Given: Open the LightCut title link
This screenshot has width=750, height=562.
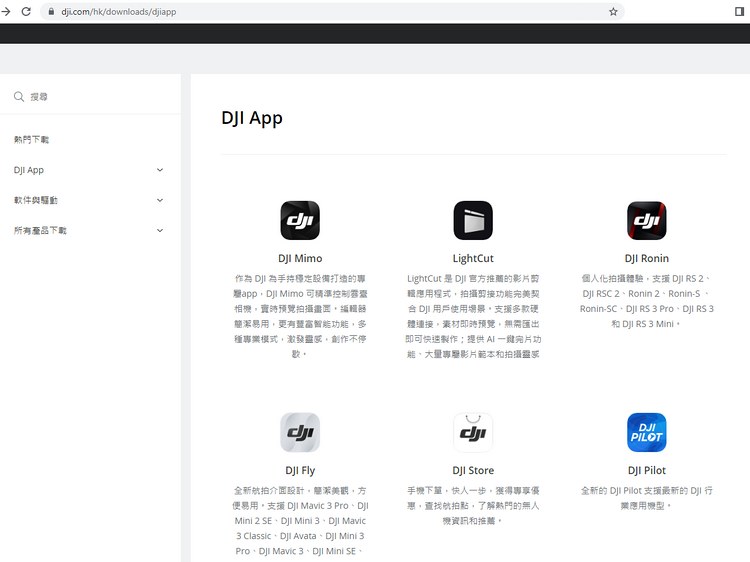Looking at the screenshot, I should (x=473, y=258).
